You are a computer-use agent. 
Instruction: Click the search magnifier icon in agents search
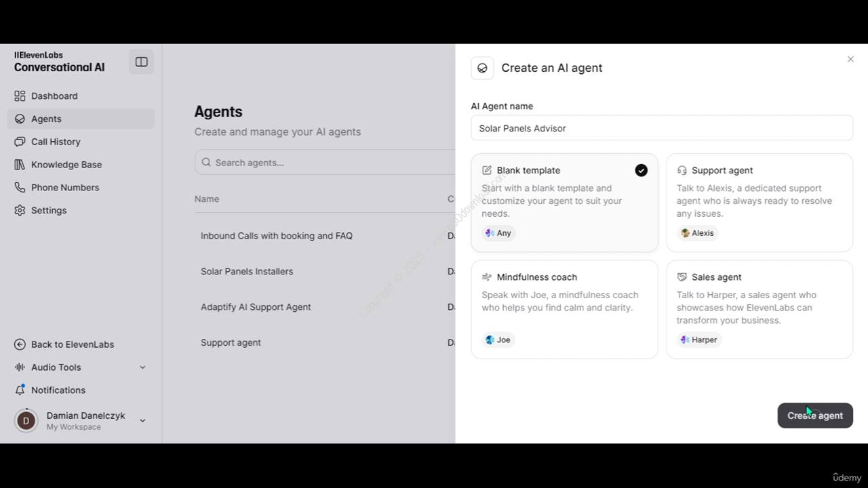pyautogui.click(x=205, y=163)
